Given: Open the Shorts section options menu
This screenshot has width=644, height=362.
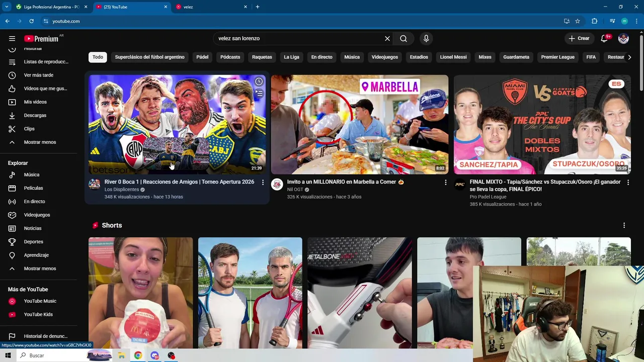Looking at the screenshot, I should pyautogui.click(x=624, y=225).
